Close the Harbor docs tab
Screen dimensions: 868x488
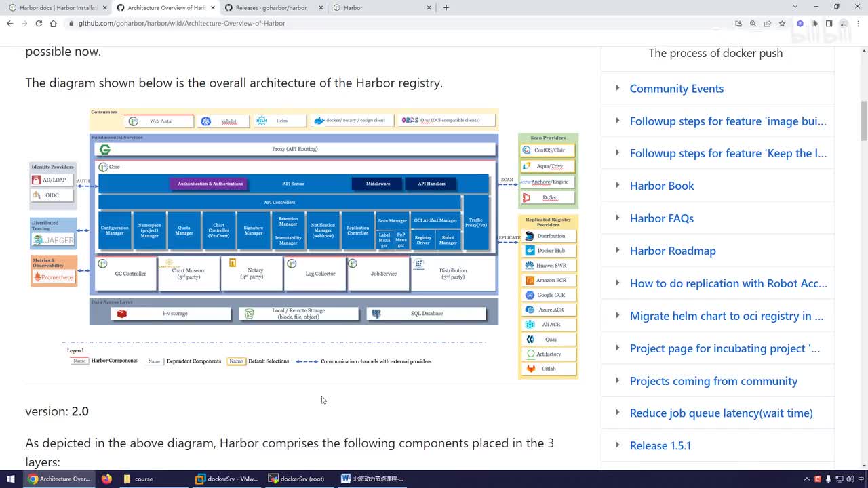click(104, 7)
